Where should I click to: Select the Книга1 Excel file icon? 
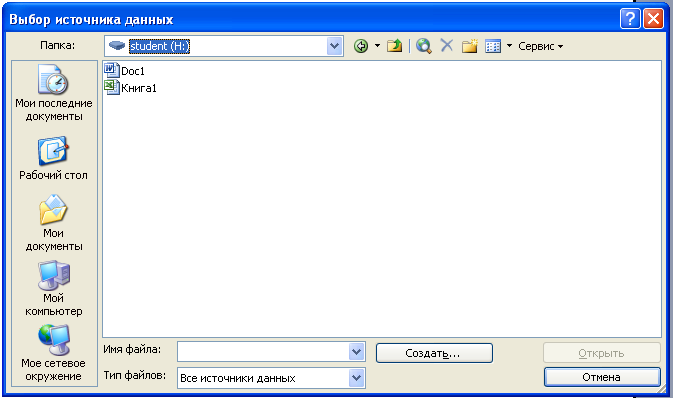click(112, 87)
